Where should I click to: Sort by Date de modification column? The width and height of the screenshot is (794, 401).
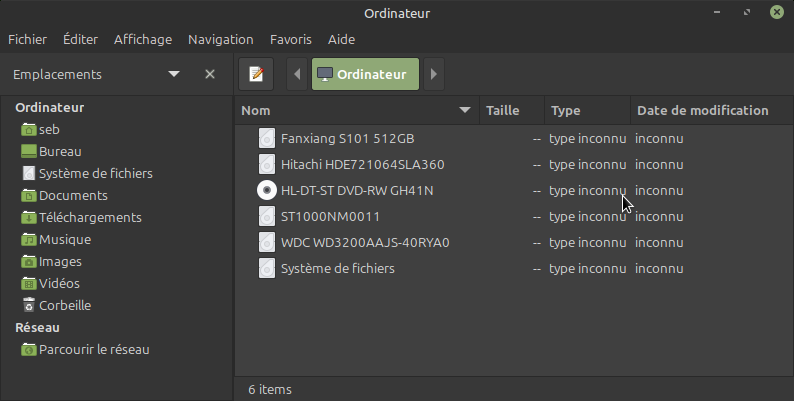click(702, 111)
